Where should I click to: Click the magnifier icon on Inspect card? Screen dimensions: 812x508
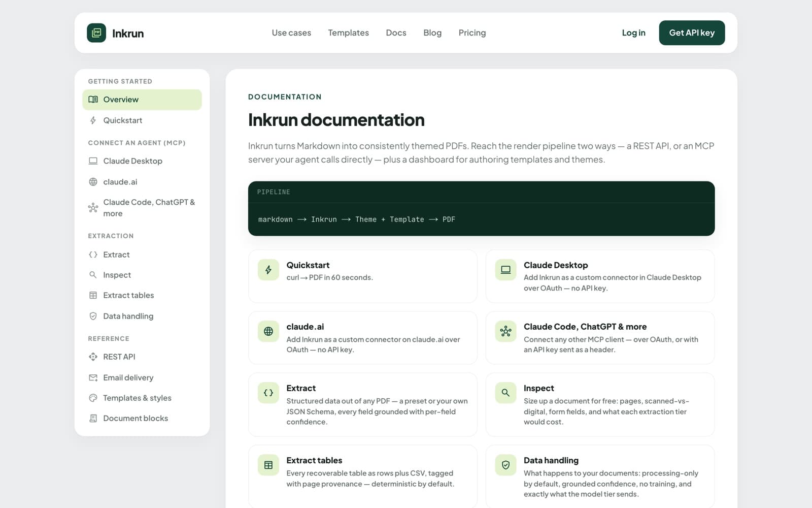(x=505, y=393)
